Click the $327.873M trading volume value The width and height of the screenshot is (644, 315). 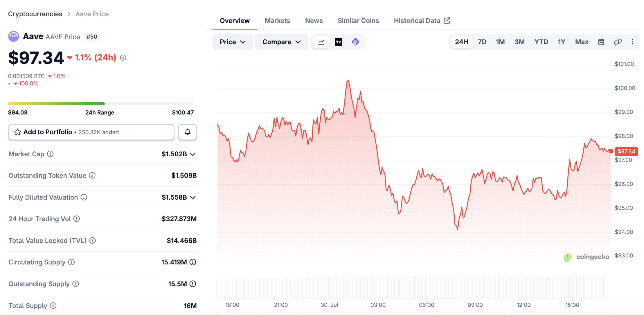click(x=179, y=219)
